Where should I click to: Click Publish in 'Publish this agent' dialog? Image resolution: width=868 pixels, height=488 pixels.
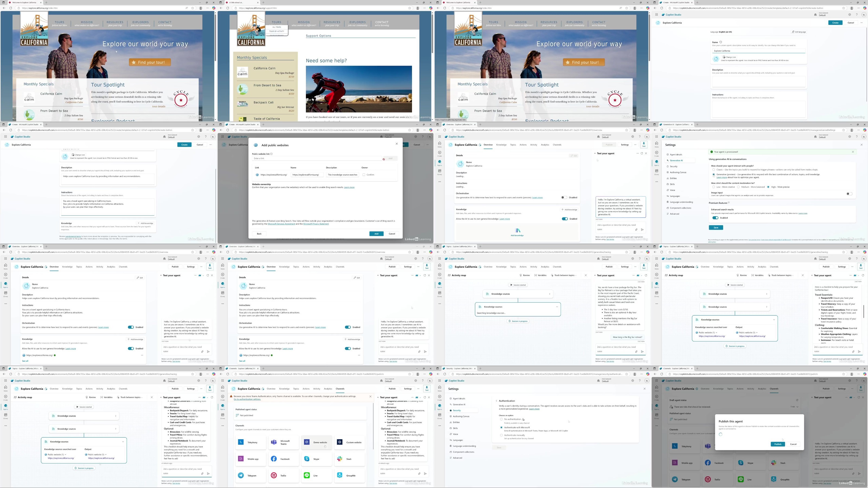[777, 444]
